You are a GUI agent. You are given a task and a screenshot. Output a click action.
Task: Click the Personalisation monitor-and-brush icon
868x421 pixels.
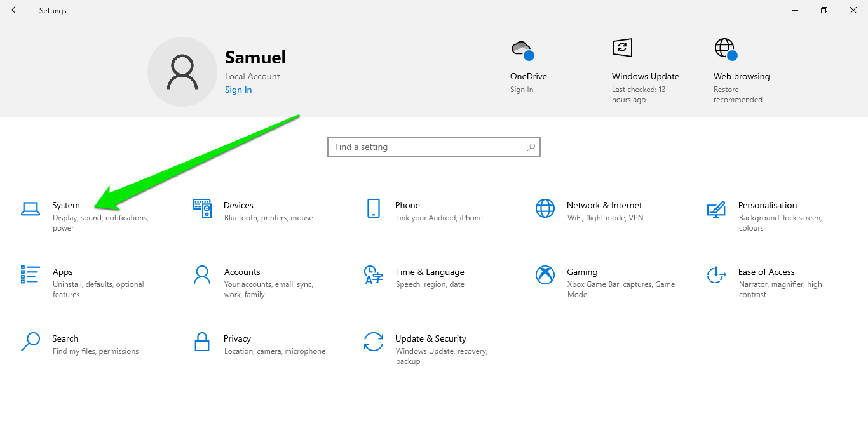click(x=716, y=209)
